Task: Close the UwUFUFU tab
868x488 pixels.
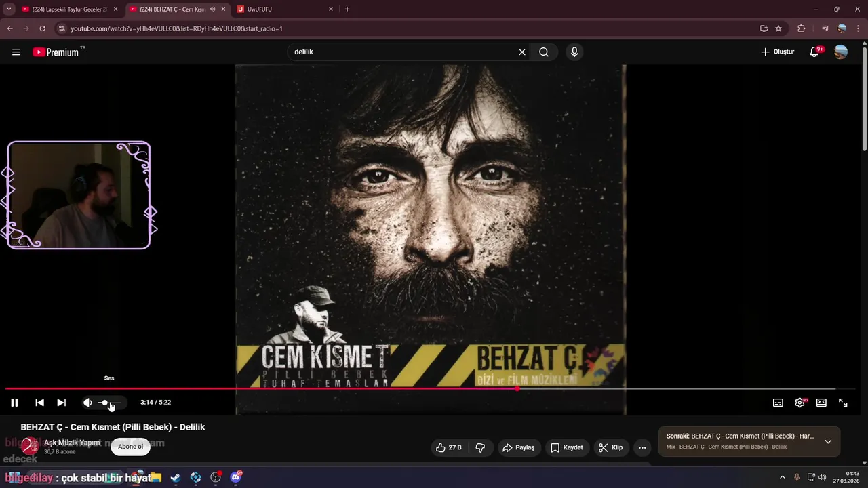Action: point(331,9)
